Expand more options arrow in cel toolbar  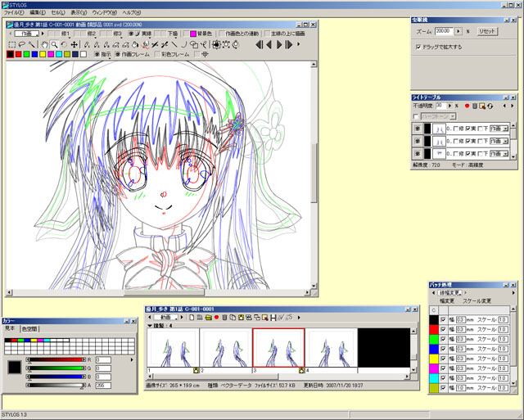[299, 318]
